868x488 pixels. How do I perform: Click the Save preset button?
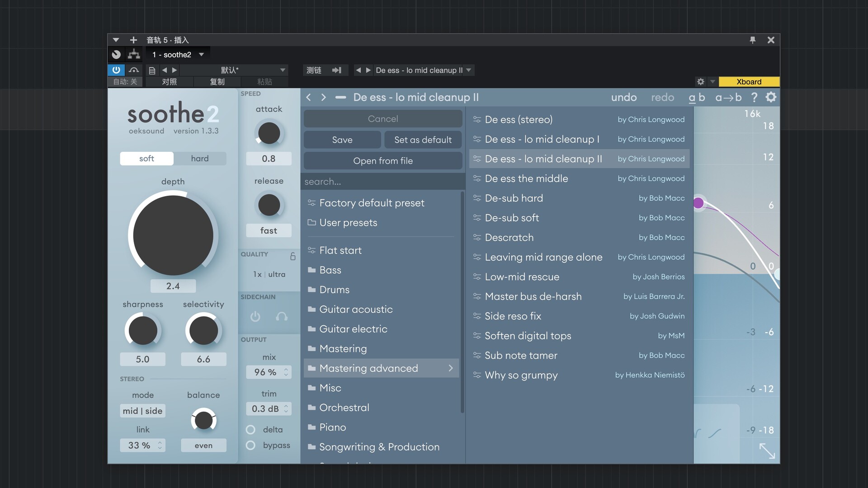pos(342,140)
